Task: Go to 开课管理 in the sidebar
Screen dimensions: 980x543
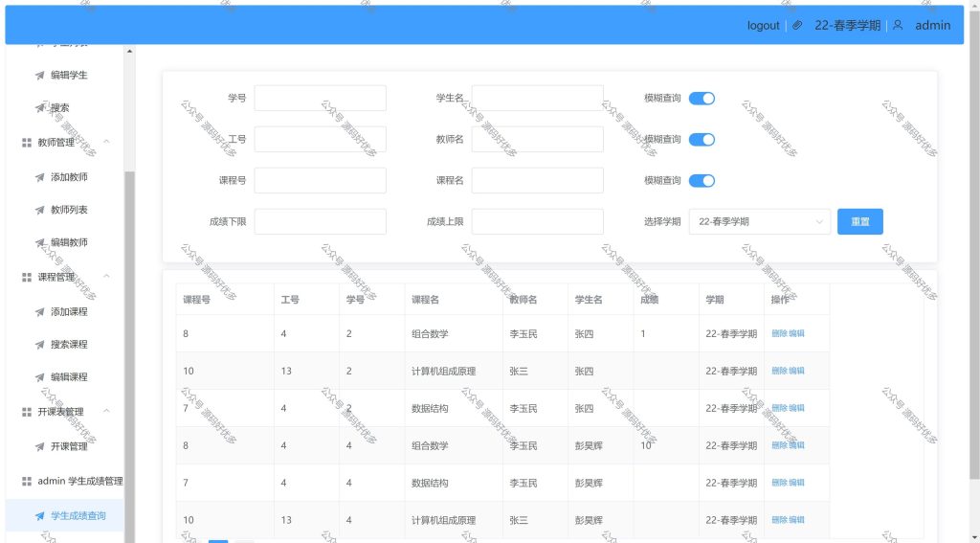Action: [65, 446]
